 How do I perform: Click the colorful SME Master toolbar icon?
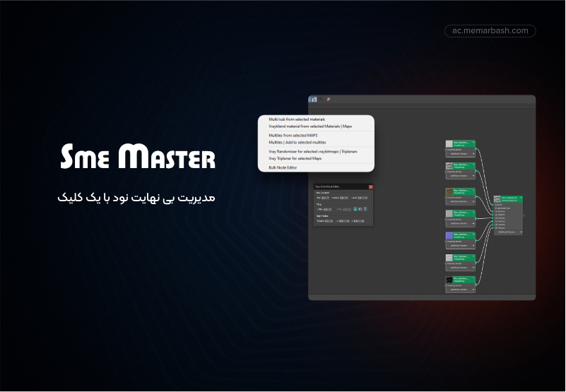pos(328,100)
